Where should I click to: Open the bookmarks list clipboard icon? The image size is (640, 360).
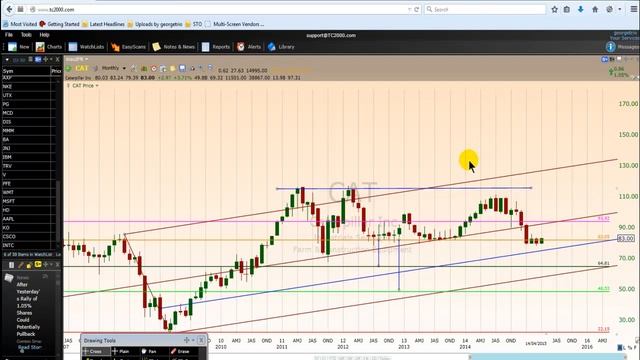(x=567, y=9)
